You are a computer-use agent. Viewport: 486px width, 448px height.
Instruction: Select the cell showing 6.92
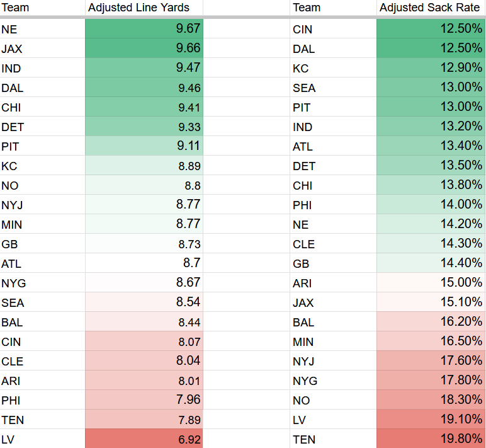coord(144,439)
